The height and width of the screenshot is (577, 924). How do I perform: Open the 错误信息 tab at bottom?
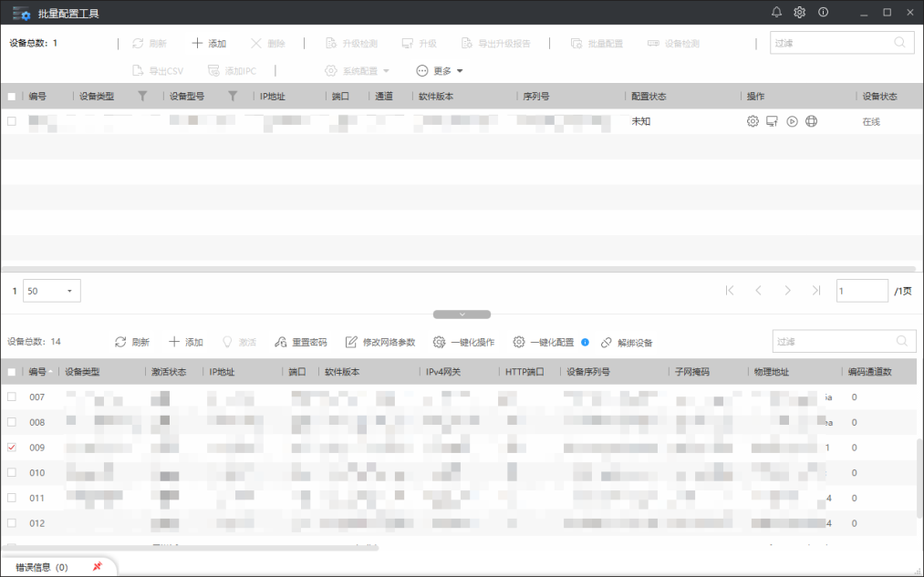42,567
